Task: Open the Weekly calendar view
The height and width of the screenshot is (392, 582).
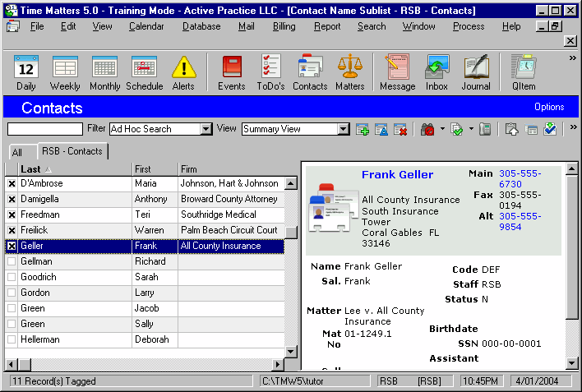Action: click(x=65, y=73)
